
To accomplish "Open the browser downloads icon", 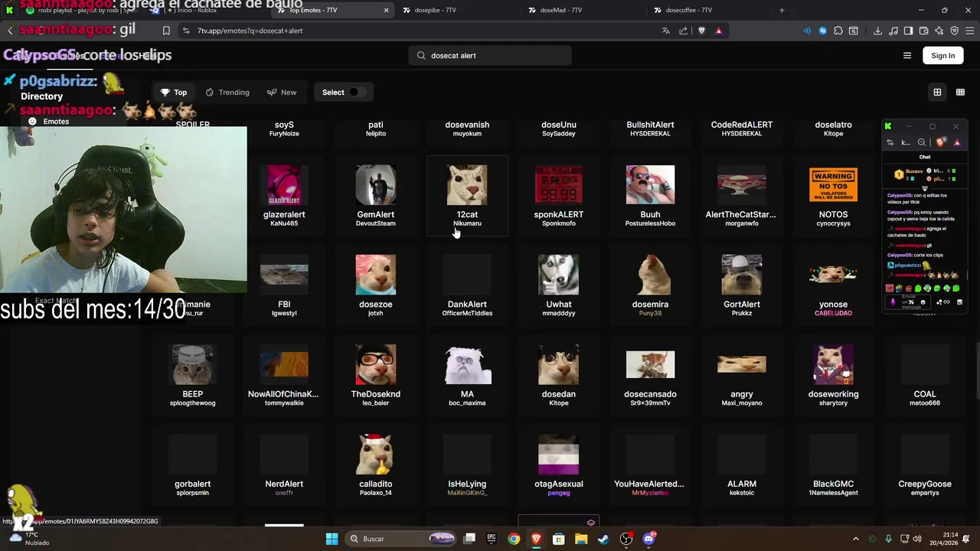I will click(x=877, y=31).
